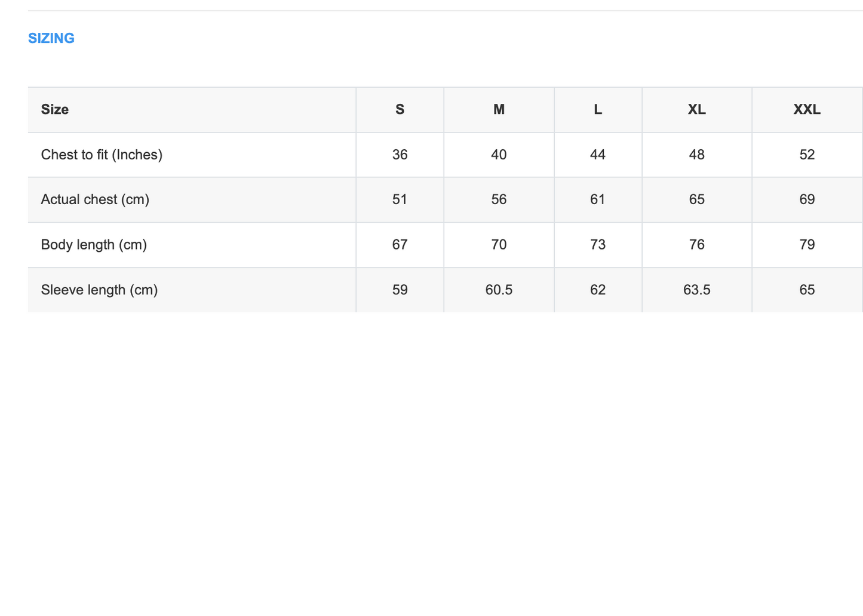Image resolution: width=863 pixels, height=616 pixels.
Task: Click the L column header
Action: (x=598, y=110)
